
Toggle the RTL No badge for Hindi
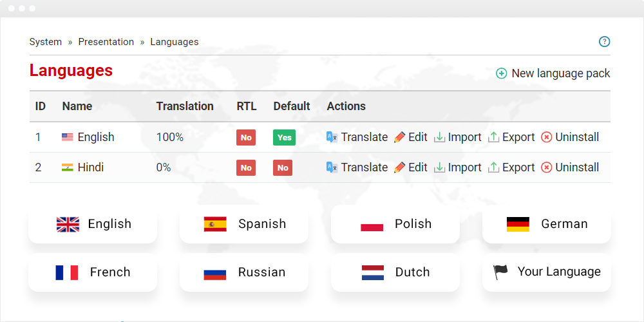(246, 168)
